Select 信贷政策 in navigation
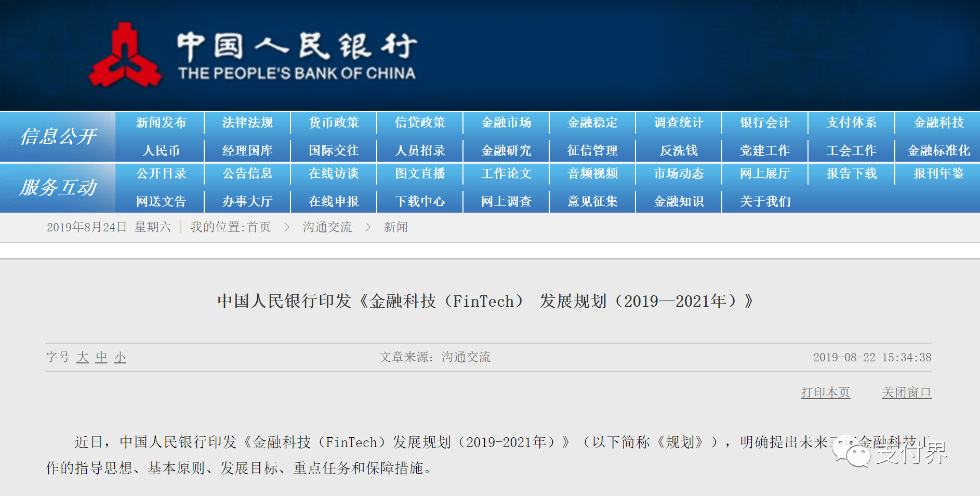980x496 pixels. click(x=420, y=123)
